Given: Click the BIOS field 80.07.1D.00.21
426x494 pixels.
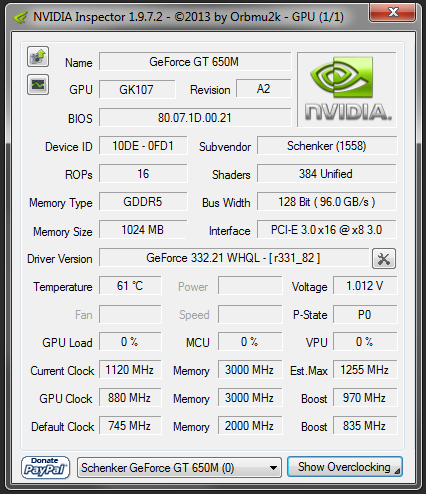Looking at the screenshot, I should [x=195, y=118].
